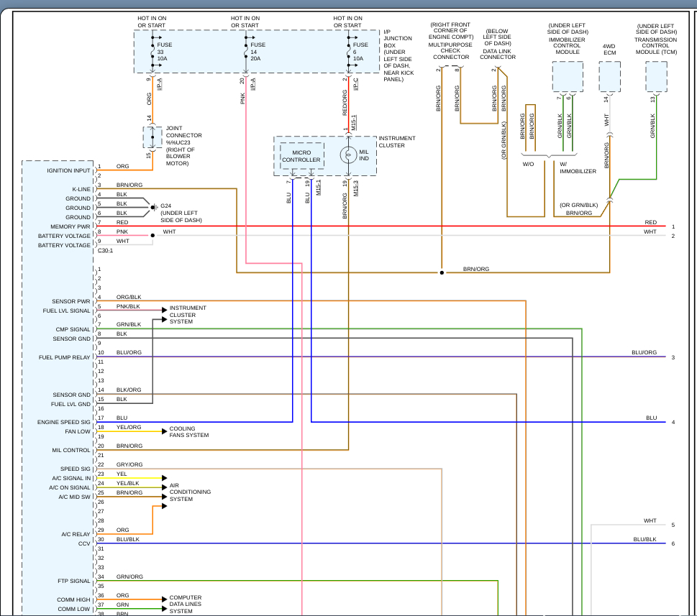Click the Immobilizer Control Module box
697x616 pixels.
pyautogui.click(x=567, y=76)
